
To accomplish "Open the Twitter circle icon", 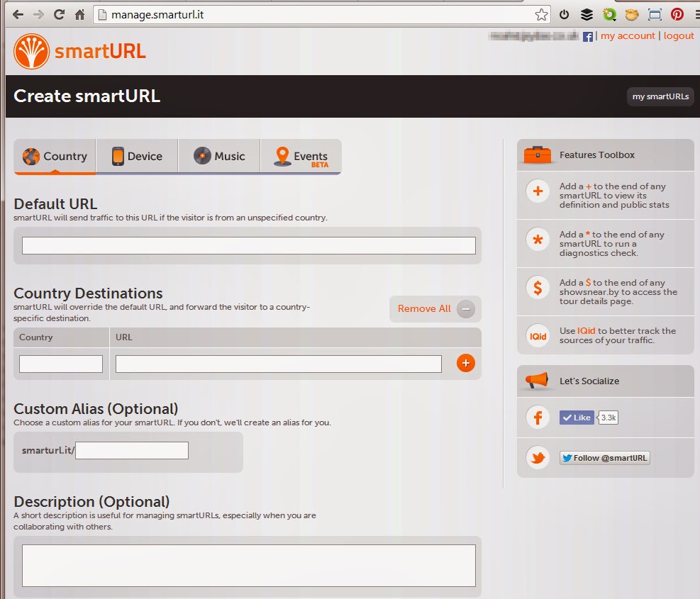I will (x=537, y=457).
